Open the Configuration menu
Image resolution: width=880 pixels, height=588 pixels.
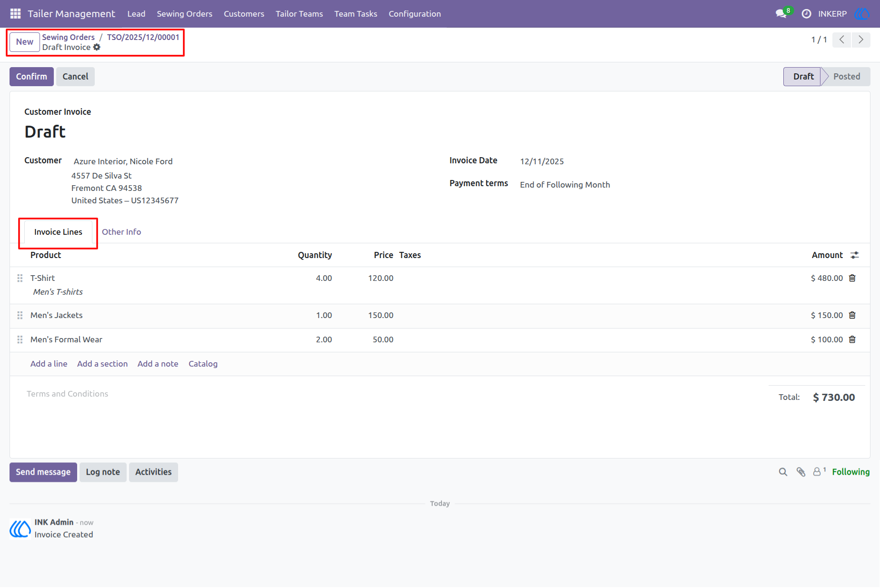[x=415, y=14]
